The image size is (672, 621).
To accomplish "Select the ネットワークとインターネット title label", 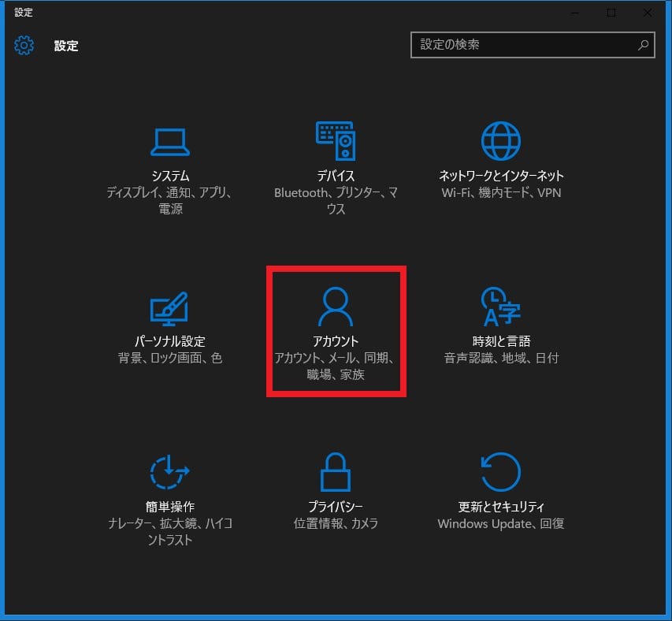I will point(501,176).
